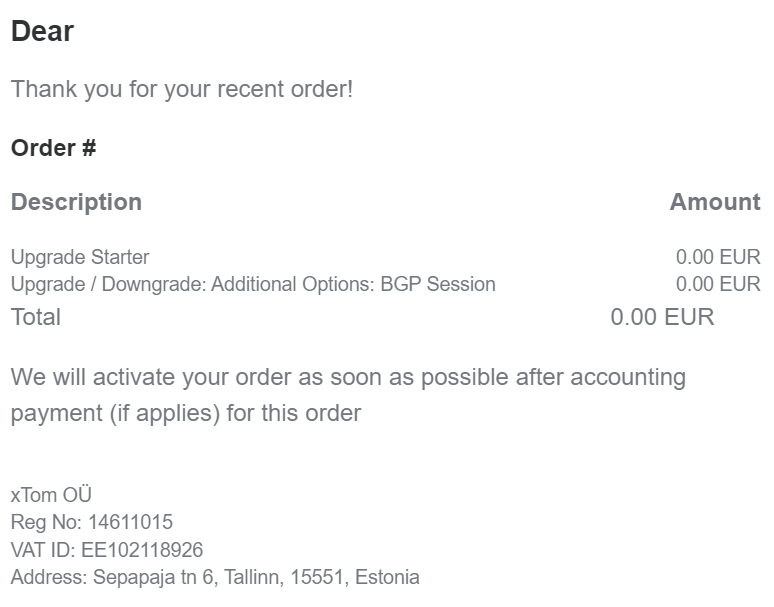The width and height of the screenshot is (774, 607).
Task: Click the "Amount" column header
Action: click(714, 202)
